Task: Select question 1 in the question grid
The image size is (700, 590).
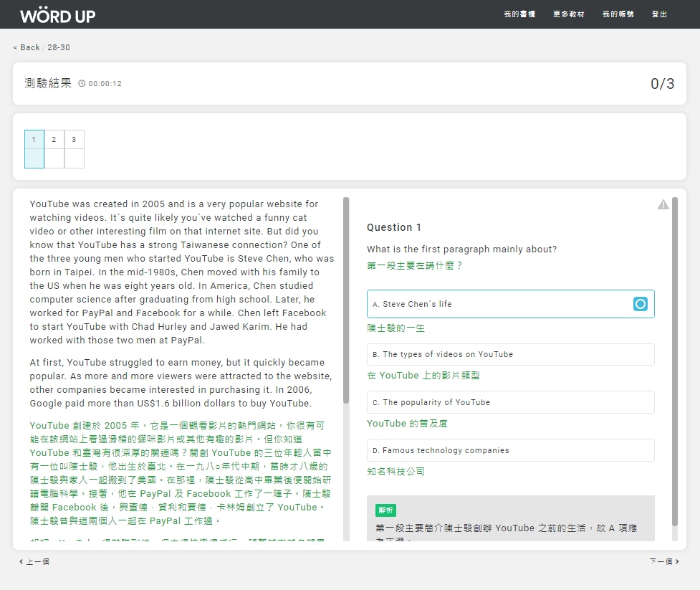Action: pos(34,148)
